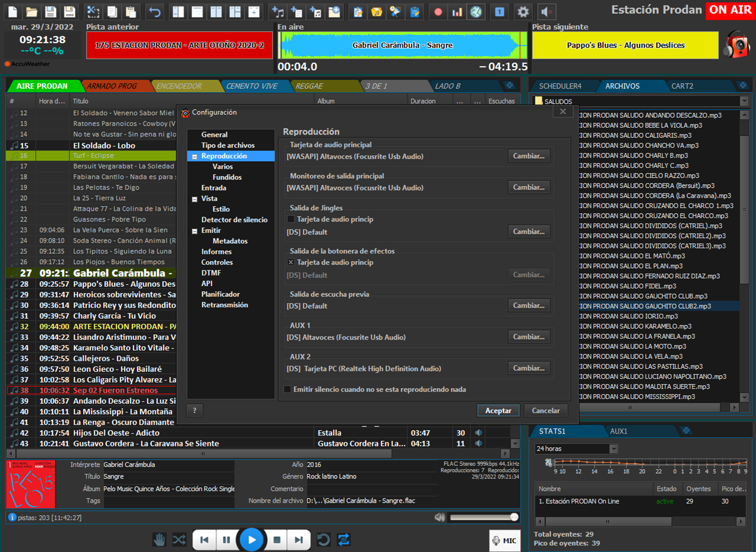
Task: Click the circular restart arrow icon
Action: [324, 540]
